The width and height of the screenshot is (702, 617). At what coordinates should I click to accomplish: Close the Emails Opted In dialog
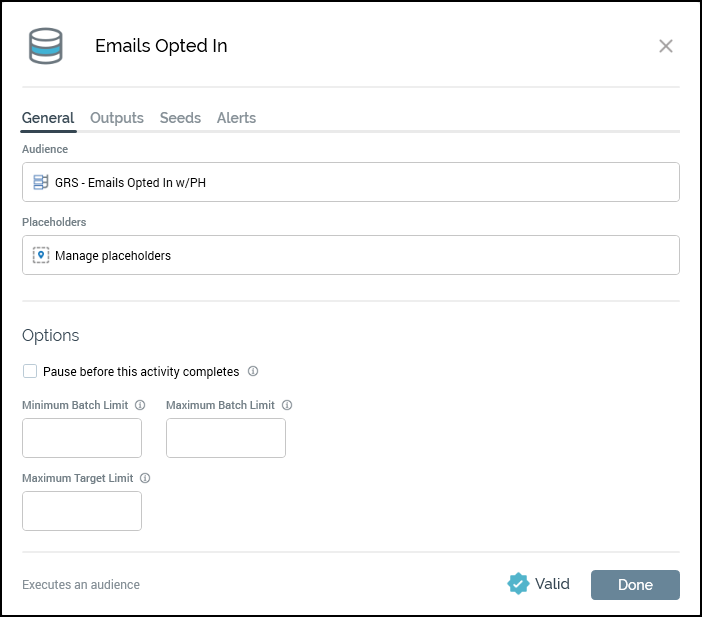coord(666,46)
